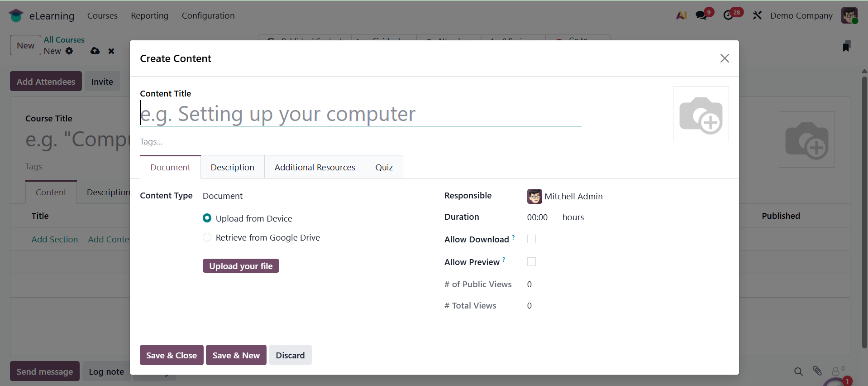Click the paperclip attachments icon in chatter

(817, 371)
